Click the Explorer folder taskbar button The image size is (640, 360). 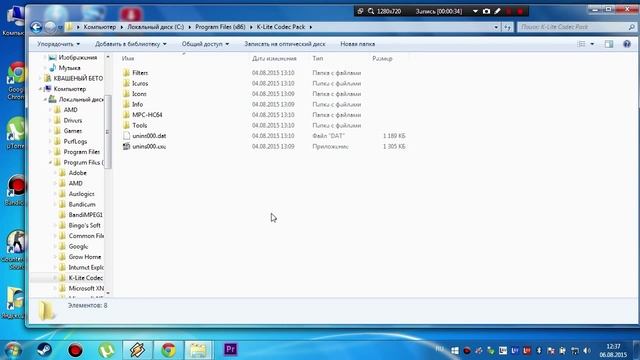click(199, 350)
